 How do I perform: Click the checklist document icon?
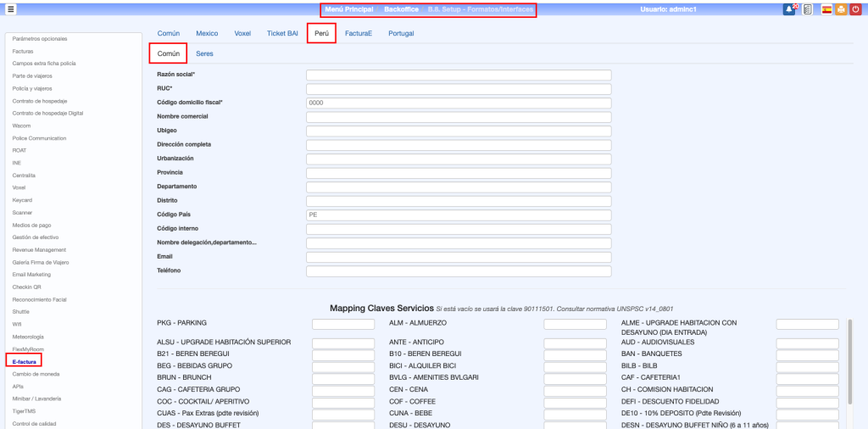point(808,8)
